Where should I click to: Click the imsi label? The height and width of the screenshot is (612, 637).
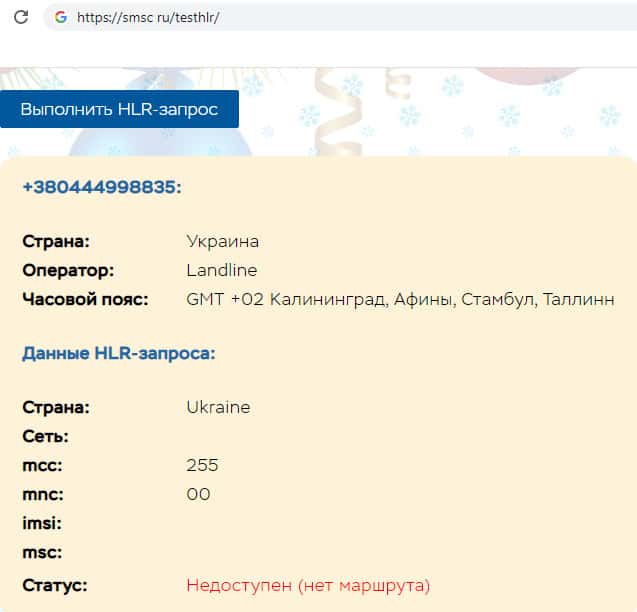pos(42,523)
